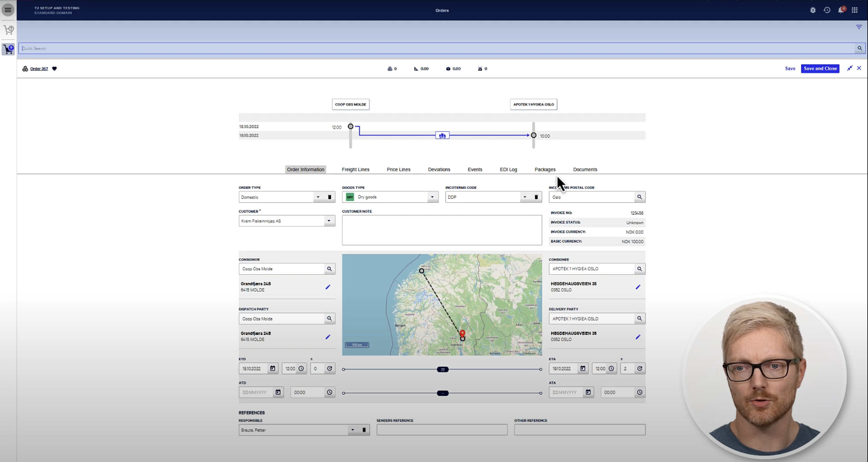868x462 pixels.
Task: Clear the Responsible field using the trash icon
Action: (364, 430)
